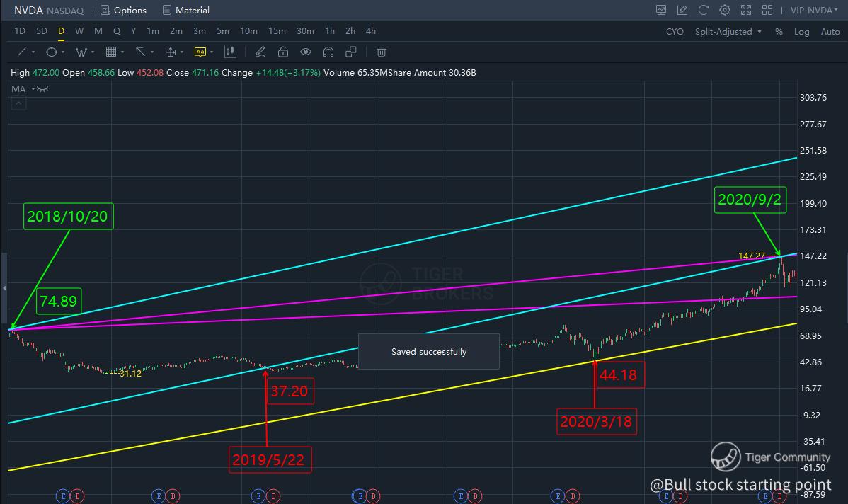
Task: Open chart settings gear icon
Action: pyautogui.click(x=725, y=10)
